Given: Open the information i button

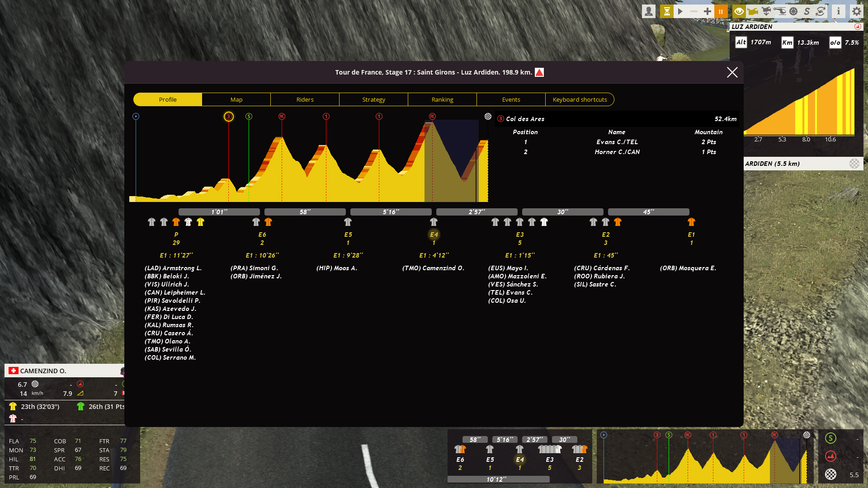Looking at the screenshot, I should (839, 11).
